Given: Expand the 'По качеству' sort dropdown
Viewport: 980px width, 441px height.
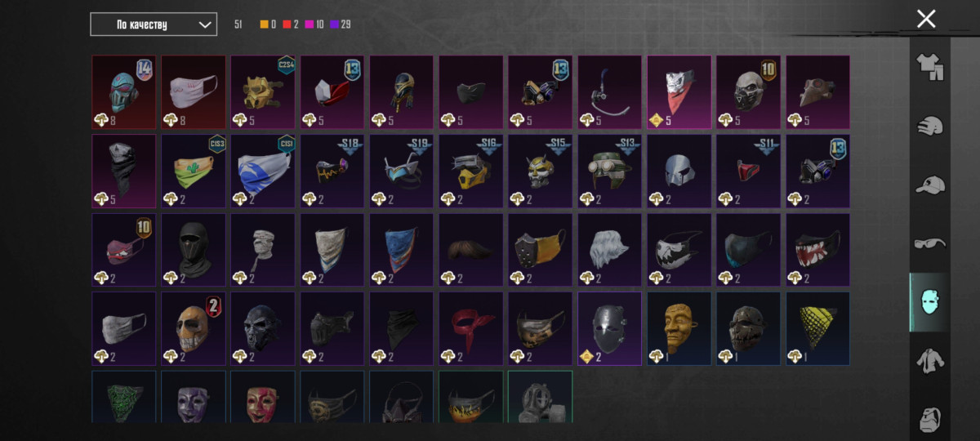Looking at the screenshot, I should coord(154,24).
